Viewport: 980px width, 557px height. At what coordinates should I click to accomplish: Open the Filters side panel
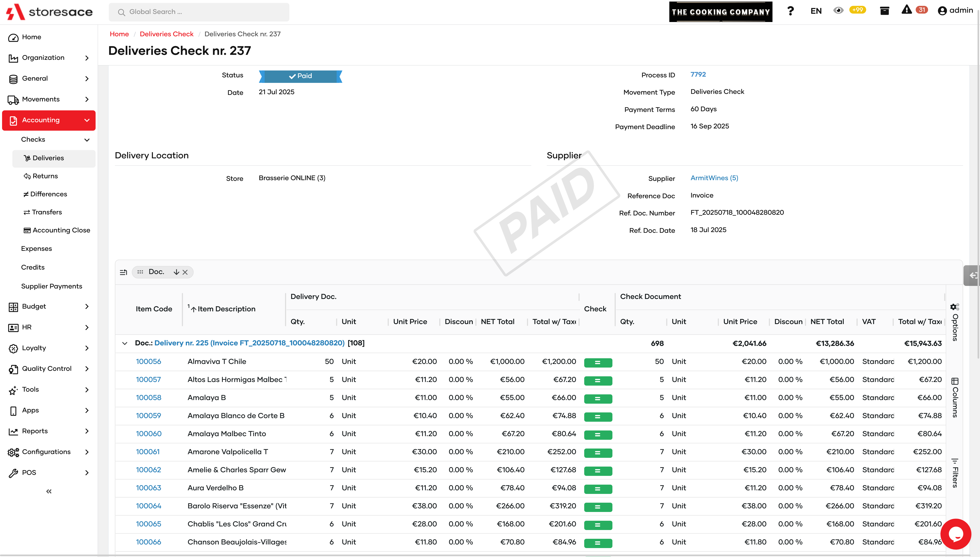point(955,473)
